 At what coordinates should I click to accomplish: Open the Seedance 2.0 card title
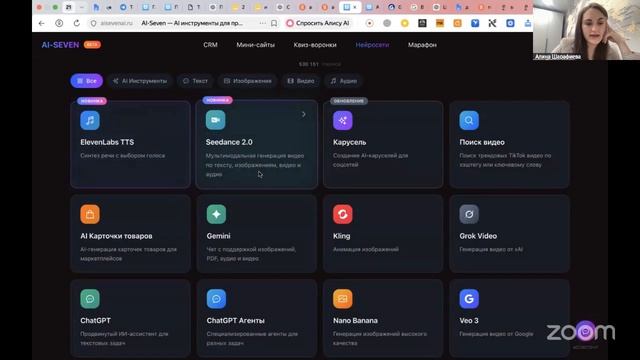click(229, 142)
